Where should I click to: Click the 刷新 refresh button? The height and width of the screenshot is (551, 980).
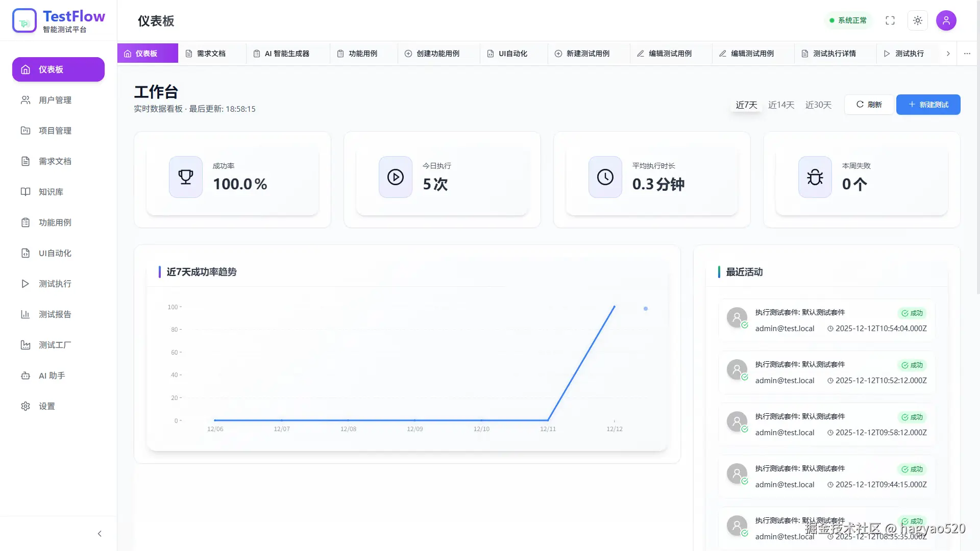click(x=869, y=105)
